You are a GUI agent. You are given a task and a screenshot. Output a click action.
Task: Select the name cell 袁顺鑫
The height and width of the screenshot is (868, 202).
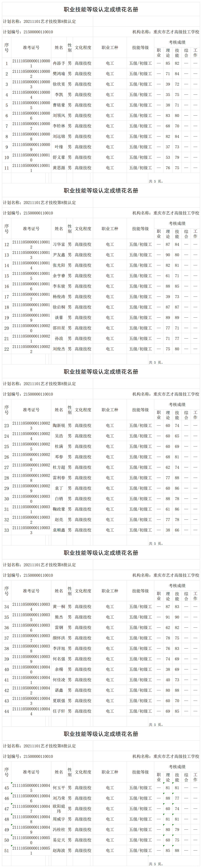pyautogui.click(x=59, y=530)
